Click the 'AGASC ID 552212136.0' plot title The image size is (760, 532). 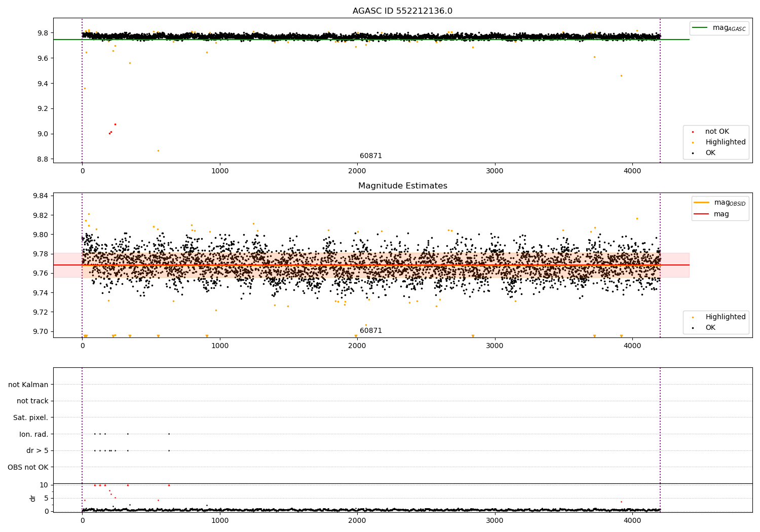(x=402, y=11)
